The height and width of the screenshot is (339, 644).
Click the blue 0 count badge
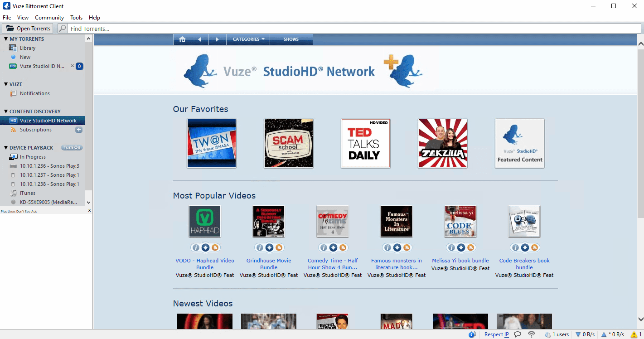79,66
